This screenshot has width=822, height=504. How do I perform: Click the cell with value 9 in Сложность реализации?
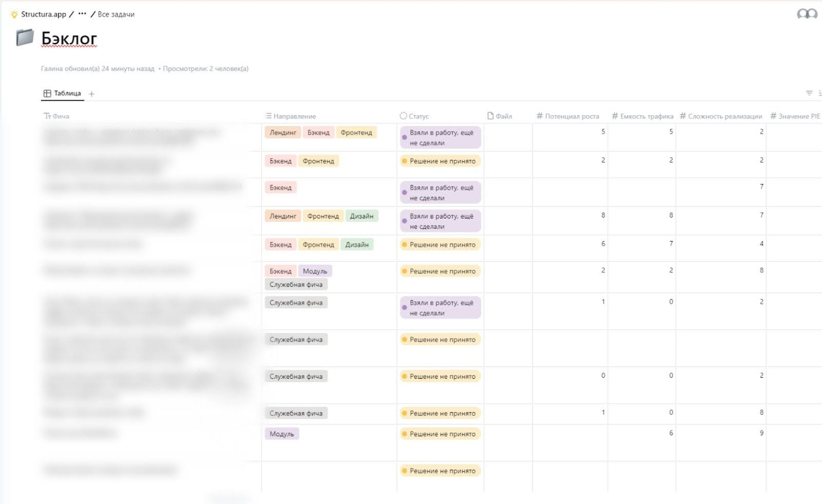tap(761, 433)
